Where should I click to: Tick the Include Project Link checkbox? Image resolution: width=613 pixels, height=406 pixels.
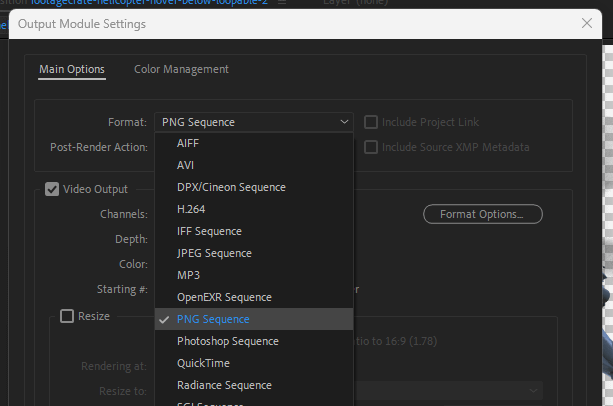click(x=371, y=122)
